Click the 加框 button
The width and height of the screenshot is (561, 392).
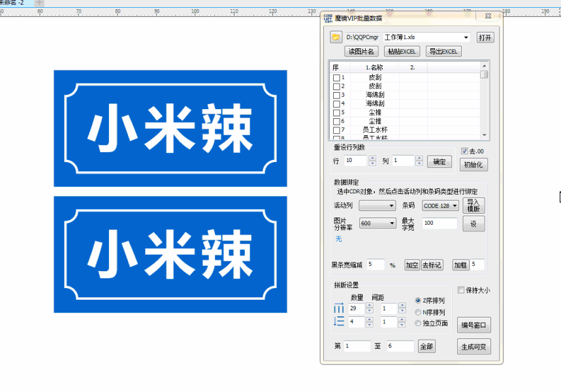click(460, 265)
